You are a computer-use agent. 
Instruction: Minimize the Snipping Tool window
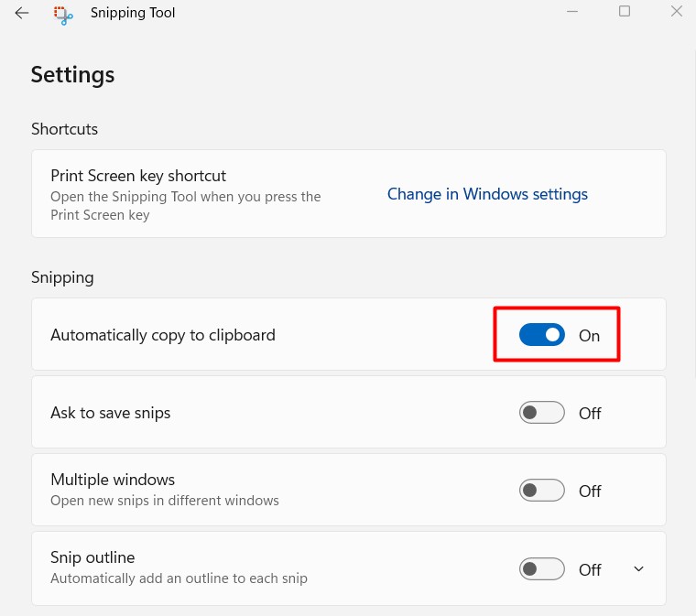tap(572, 12)
